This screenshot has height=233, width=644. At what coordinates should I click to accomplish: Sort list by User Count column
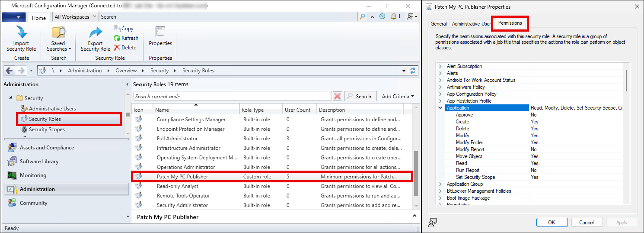point(300,110)
